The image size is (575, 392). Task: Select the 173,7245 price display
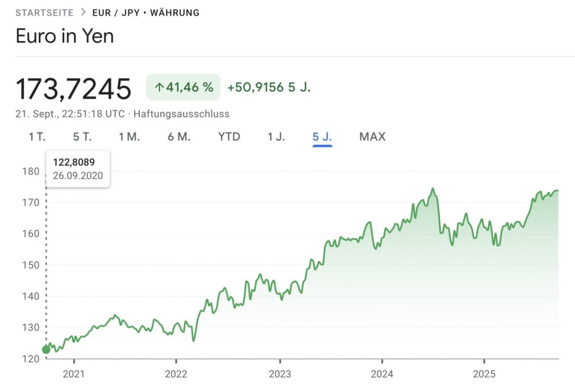click(75, 89)
